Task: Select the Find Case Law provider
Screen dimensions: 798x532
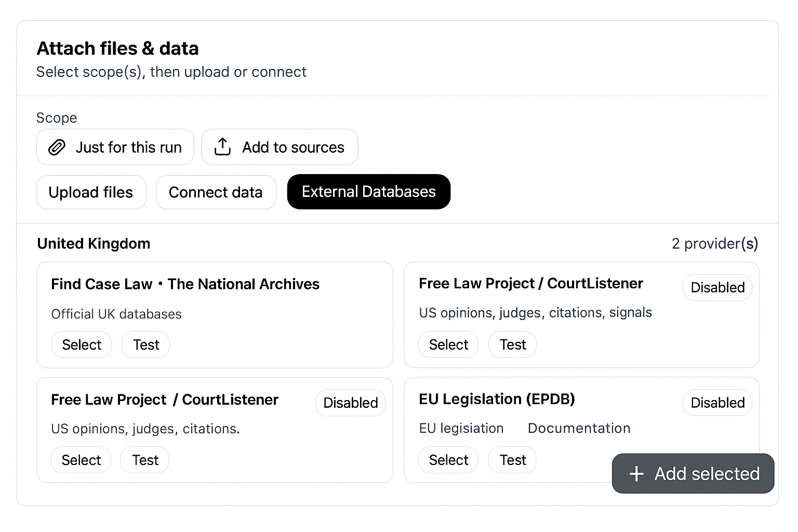Action: 81,344
